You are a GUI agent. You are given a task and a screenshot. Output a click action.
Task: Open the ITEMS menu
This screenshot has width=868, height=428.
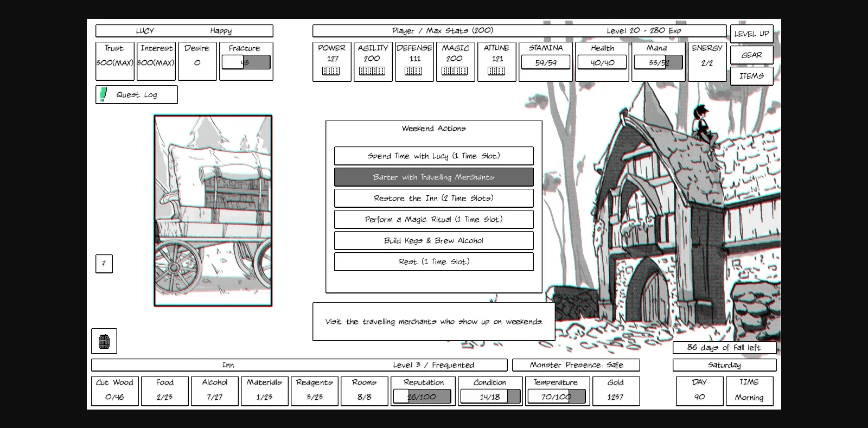coord(751,76)
